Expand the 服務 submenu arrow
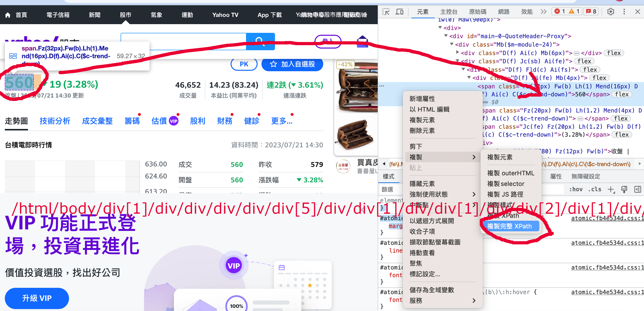Screen dimensions: 644x311 point(474,300)
